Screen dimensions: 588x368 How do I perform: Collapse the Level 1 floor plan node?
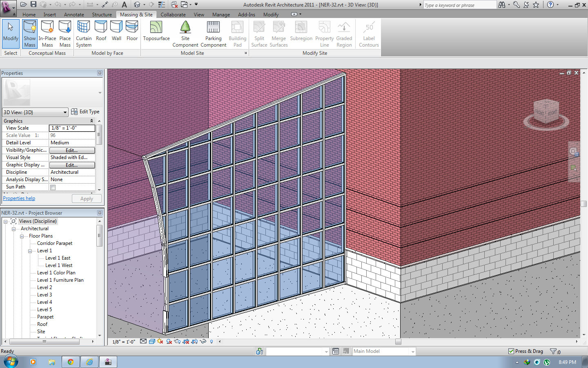click(29, 250)
